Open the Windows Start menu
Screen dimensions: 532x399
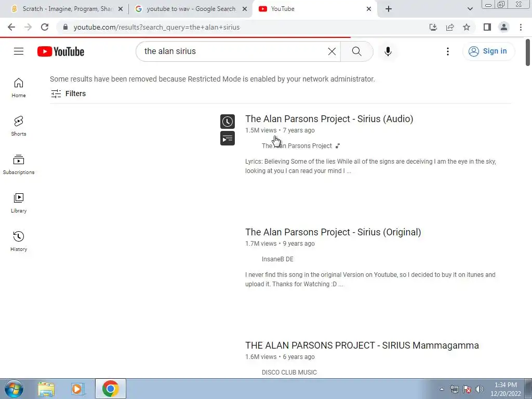(14, 389)
